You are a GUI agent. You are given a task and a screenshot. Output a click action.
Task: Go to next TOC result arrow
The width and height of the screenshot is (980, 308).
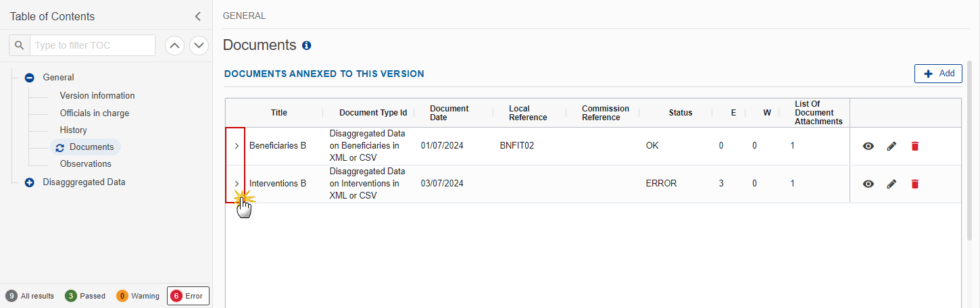point(199,45)
